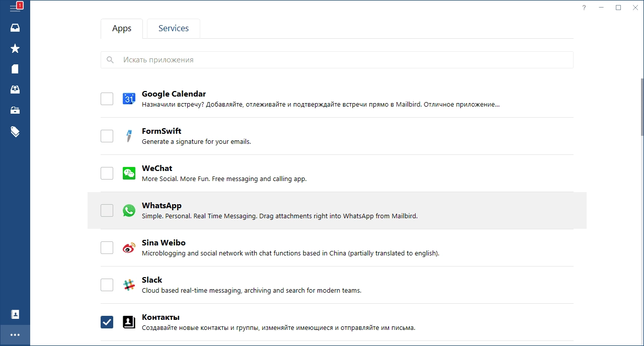Click the WhatsApp app name
The image size is (644, 346).
pos(162,206)
